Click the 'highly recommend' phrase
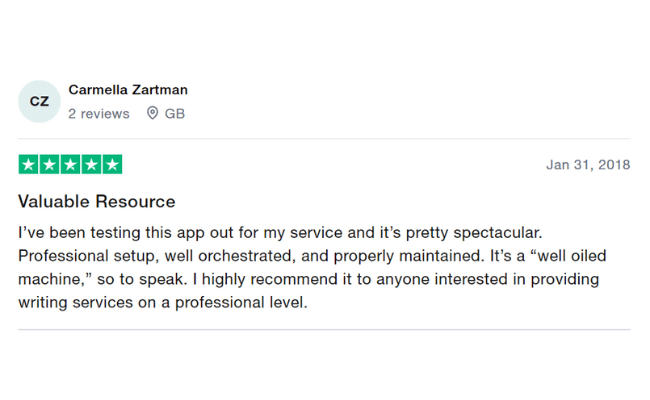The width and height of the screenshot is (650, 400). point(270,279)
